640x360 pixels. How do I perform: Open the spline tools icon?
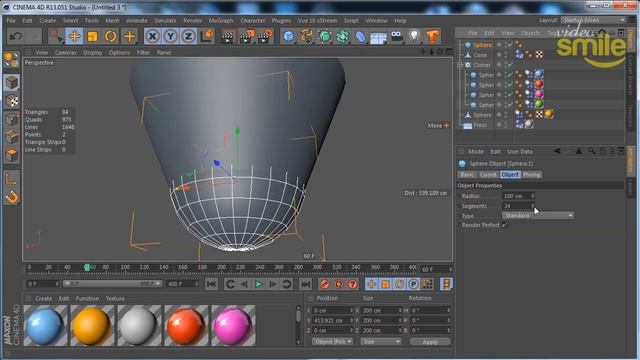306,36
